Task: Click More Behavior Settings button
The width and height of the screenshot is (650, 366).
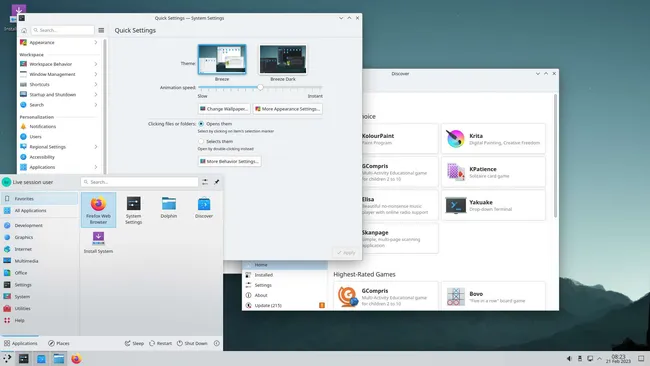Action: click(229, 161)
